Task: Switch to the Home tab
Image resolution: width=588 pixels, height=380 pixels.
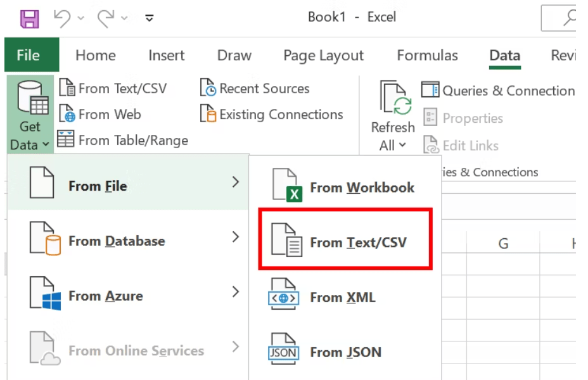Action: click(96, 56)
